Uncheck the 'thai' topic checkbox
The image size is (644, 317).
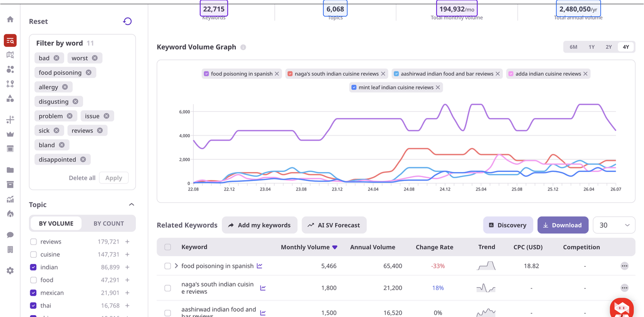click(x=33, y=306)
